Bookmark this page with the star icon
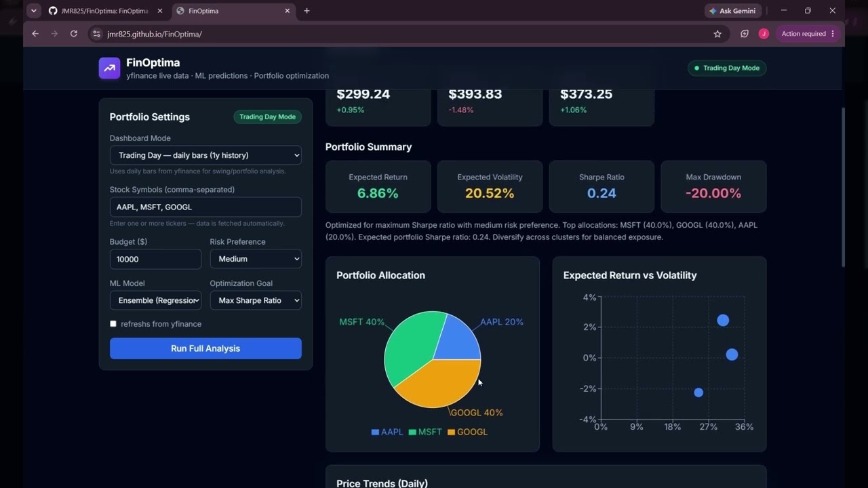868x488 pixels. pyautogui.click(x=717, y=34)
